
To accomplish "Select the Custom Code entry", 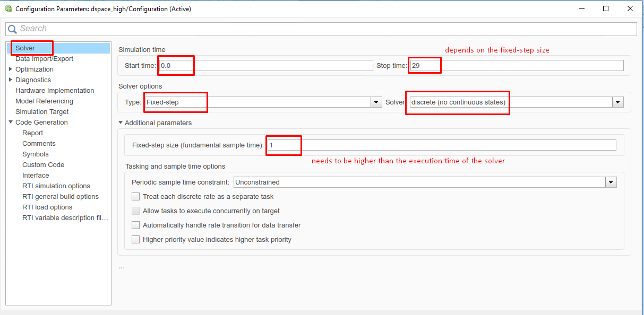I will (43, 165).
